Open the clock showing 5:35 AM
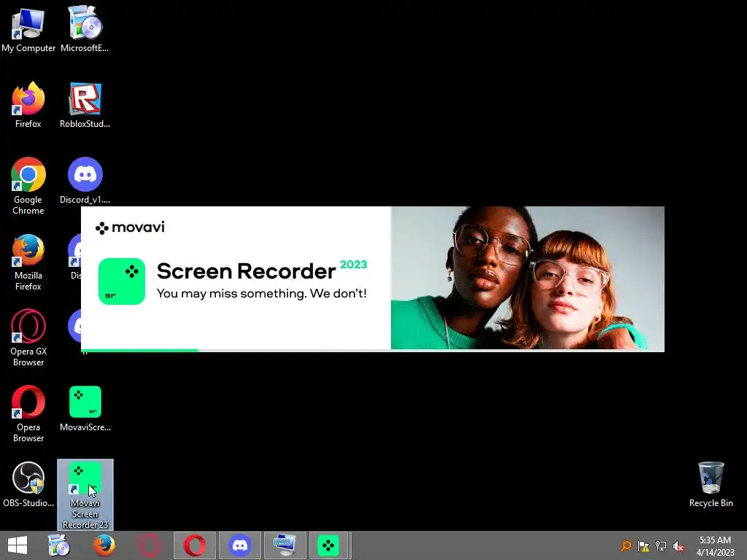The image size is (747, 560). [715, 545]
